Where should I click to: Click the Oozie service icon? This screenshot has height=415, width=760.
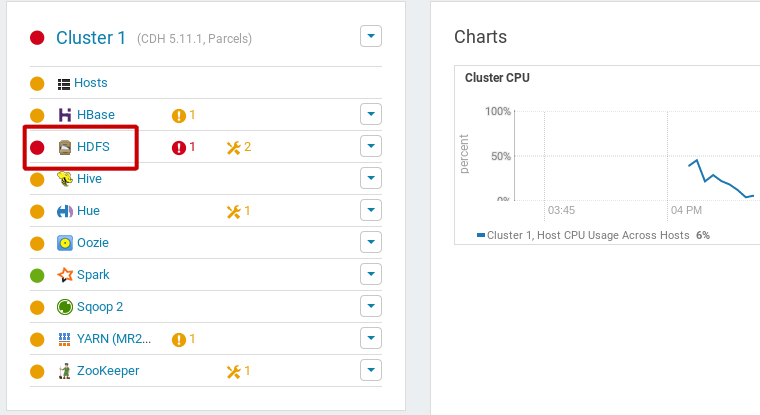click(x=65, y=243)
